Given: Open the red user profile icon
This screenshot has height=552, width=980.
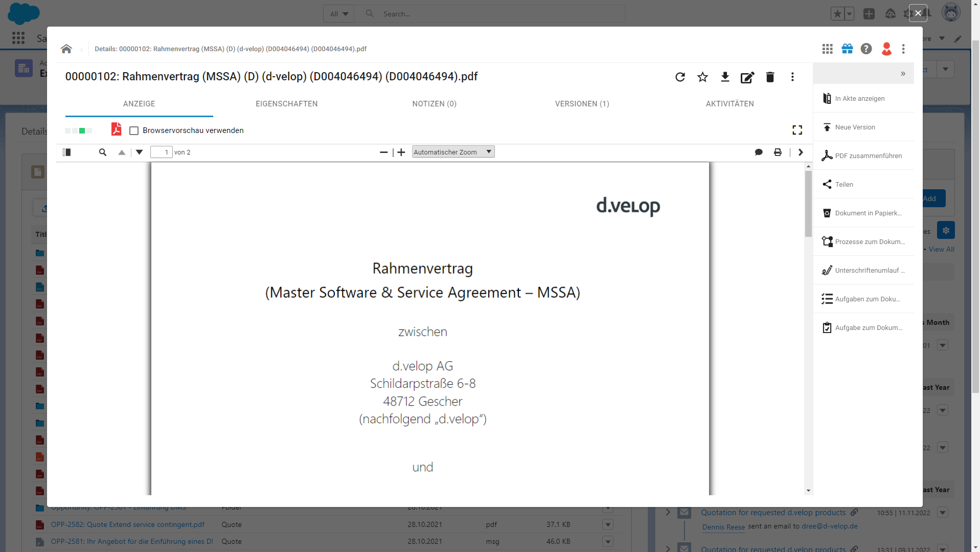Looking at the screenshot, I should (886, 49).
